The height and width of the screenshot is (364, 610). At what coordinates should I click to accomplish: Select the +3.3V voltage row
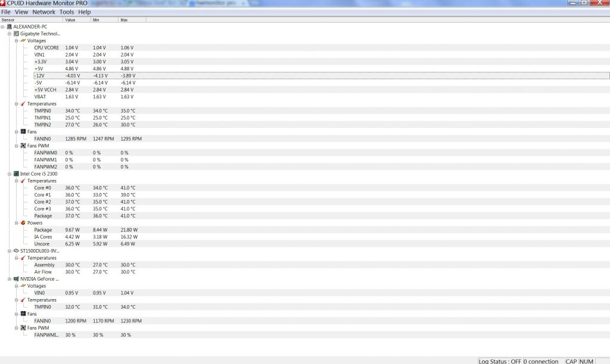coord(321,62)
